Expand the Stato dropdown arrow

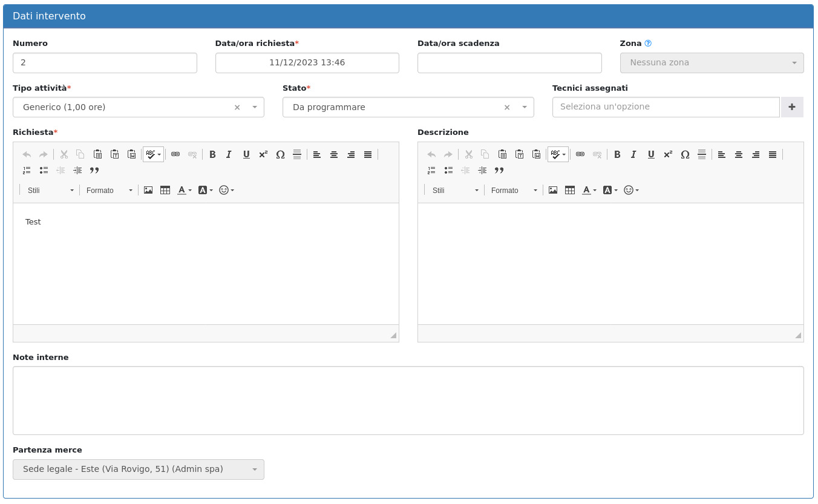pyautogui.click(x=524, y=107)
